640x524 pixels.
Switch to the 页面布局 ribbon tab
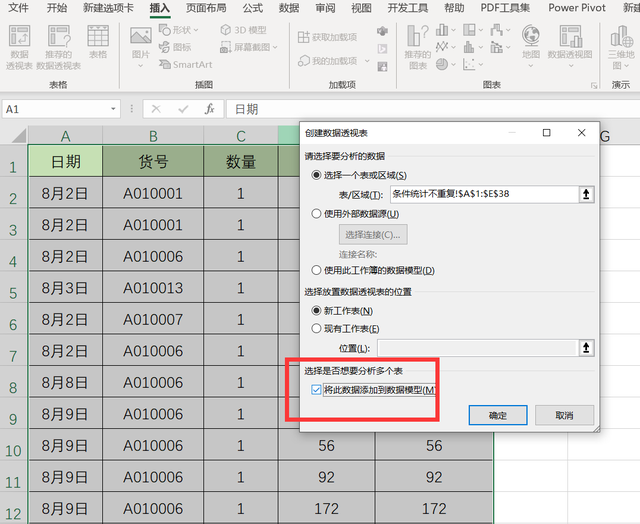tap(206, 8)
